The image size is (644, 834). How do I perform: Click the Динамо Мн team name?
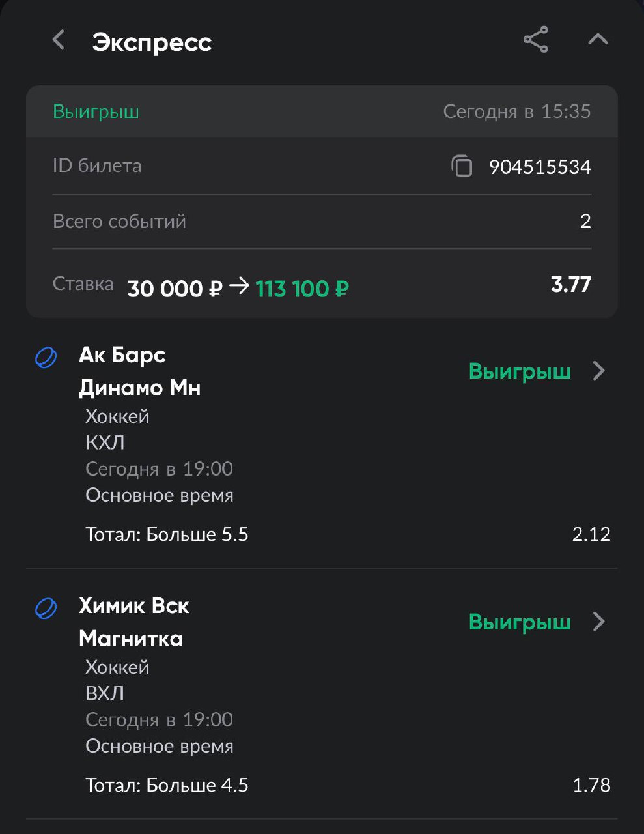tap(139, 388)
